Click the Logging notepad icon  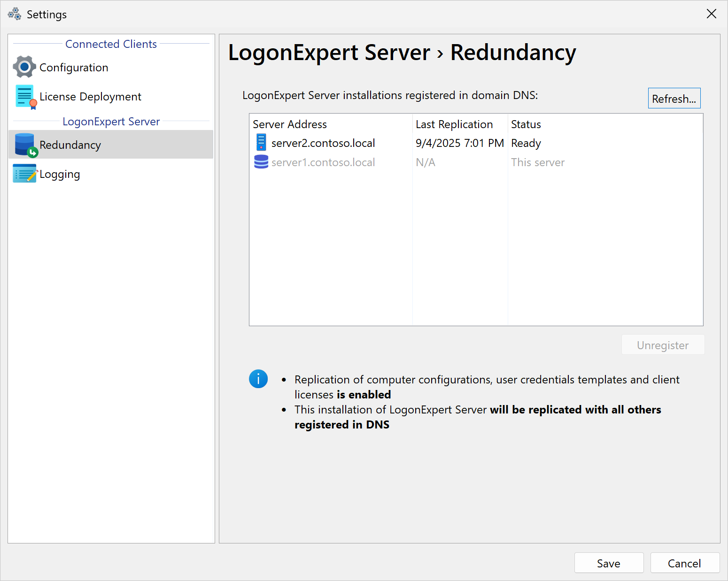24,174
